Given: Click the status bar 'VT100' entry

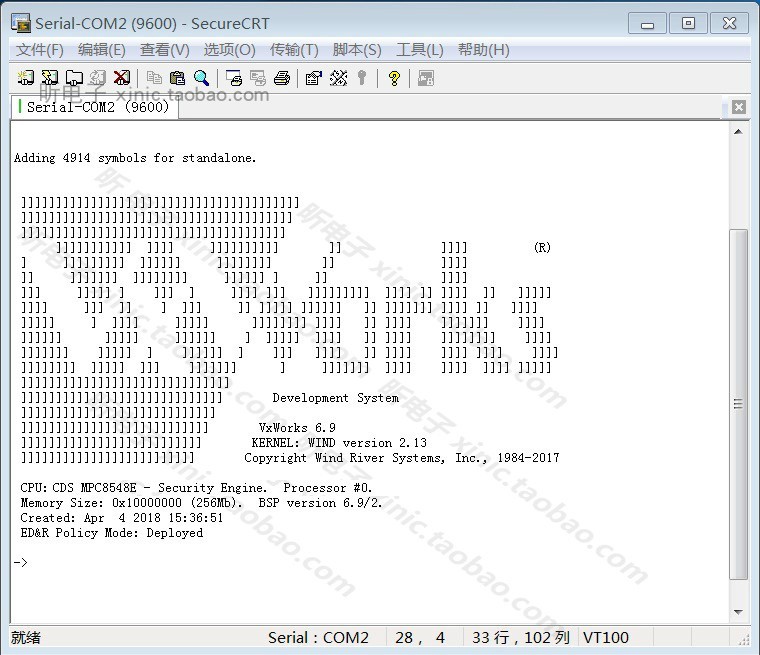Looking at the screenshot, I should pyautogui.click(x=606, y=637).
